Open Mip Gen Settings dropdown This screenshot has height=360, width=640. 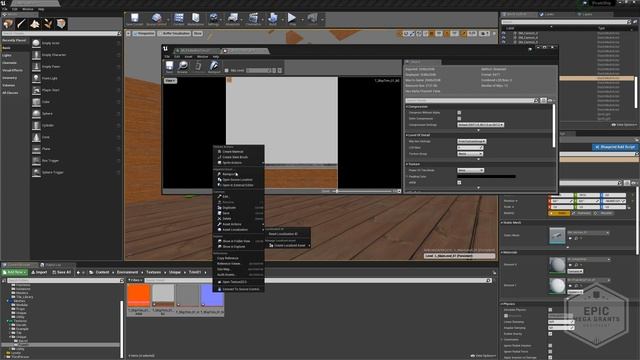click(x=471, y=141)
